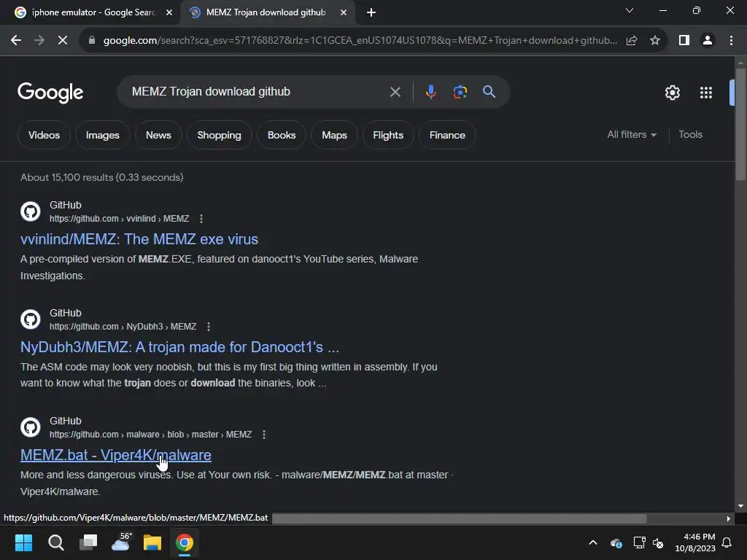This screenshot has width=747, height=560.
Task: Click the vertical page scrollbar thumb
Action: coord(740,124)
